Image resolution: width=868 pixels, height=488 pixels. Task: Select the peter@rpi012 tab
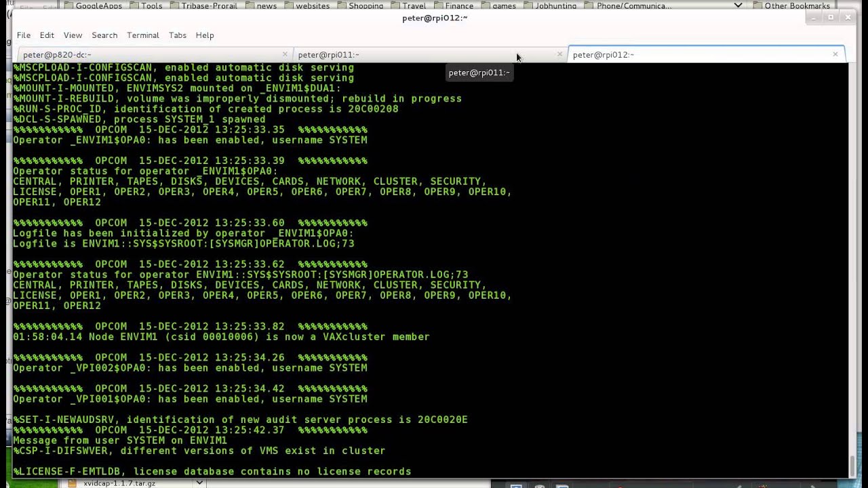click(x=706, y=55)
